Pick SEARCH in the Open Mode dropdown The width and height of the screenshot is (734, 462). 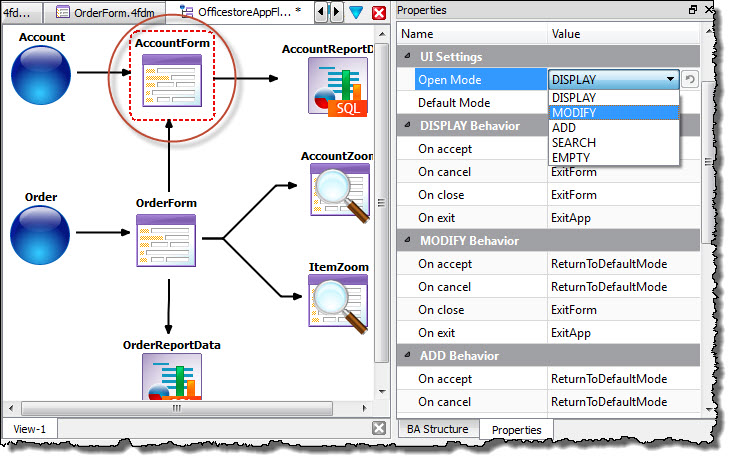(x=574, y=143)
